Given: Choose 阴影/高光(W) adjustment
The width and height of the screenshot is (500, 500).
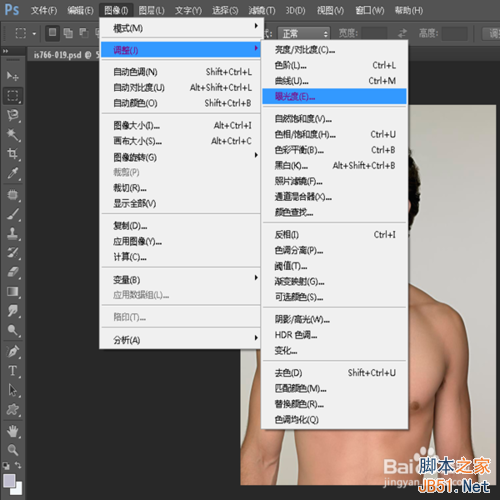Looking at the screenshot, I should point(334,320).
